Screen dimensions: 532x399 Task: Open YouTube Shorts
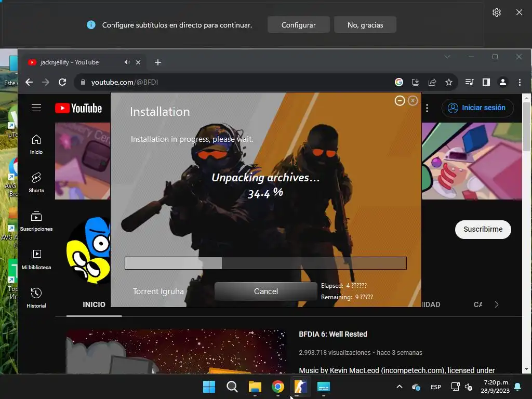36,183
